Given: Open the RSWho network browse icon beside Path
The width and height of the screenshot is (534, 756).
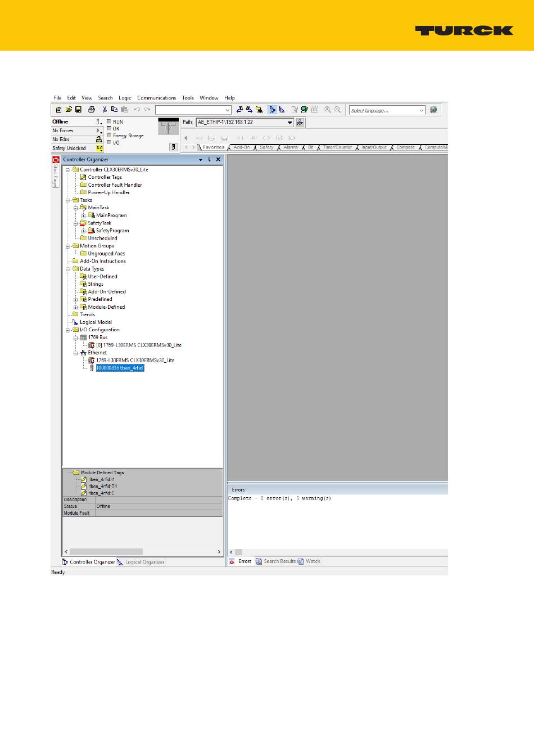Looking at the screenshot, I should (300, 123).
